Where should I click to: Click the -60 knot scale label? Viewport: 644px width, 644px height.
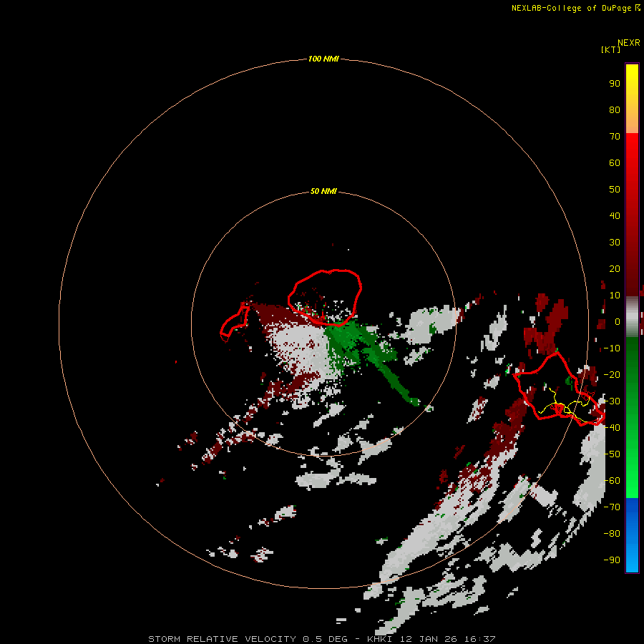tap(612, 481)
